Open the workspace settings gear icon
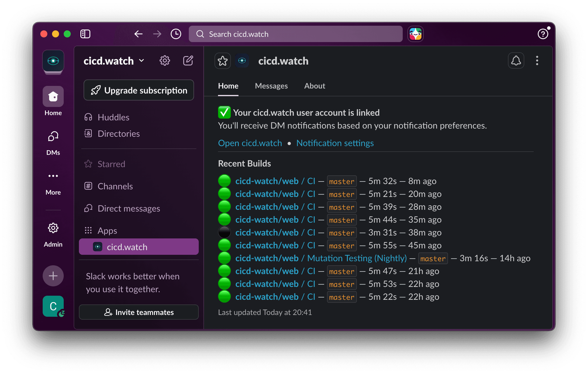This screenshot has width=588, height=374. tap(165, 60)
